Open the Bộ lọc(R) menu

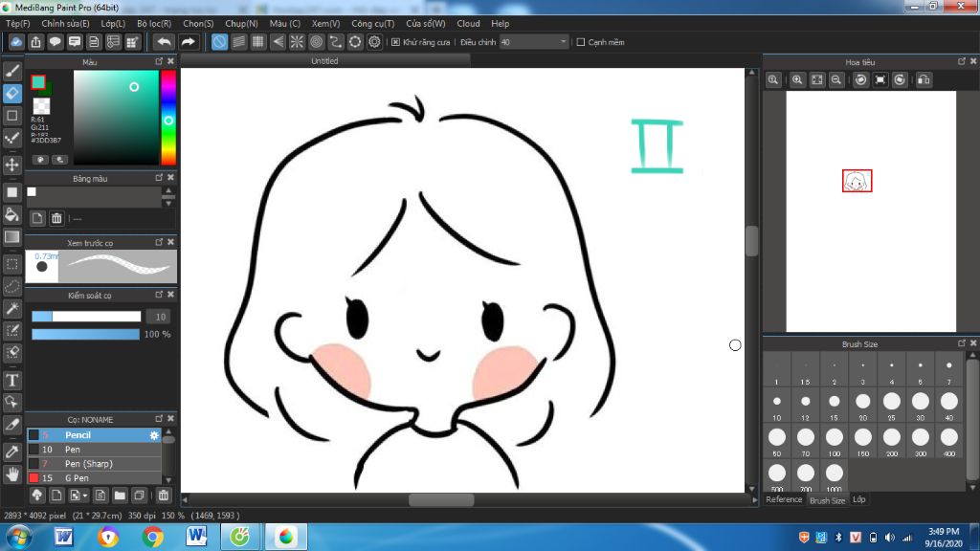(x=154, y=23)
